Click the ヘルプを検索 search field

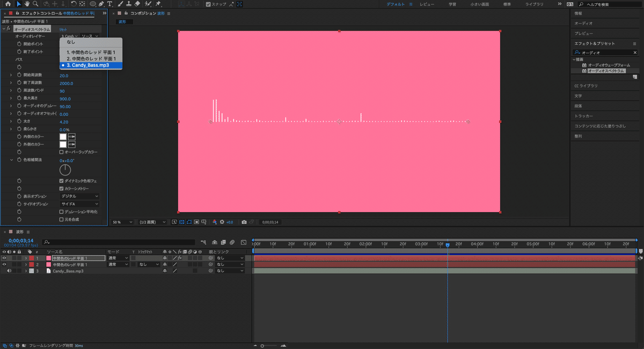(x=606, y=3)
